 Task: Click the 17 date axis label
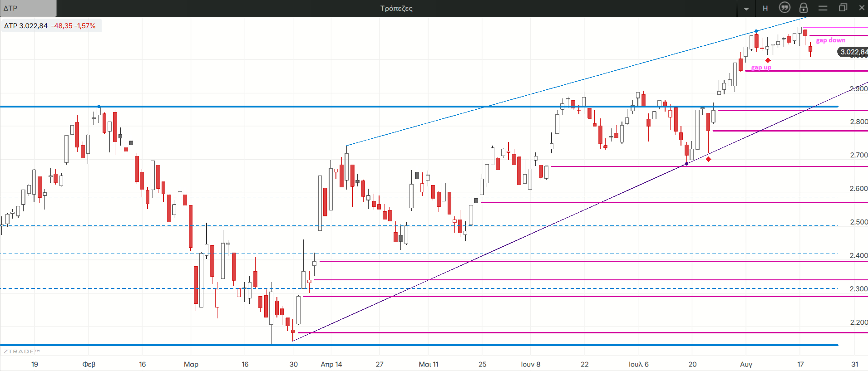(x=800, y=364)
